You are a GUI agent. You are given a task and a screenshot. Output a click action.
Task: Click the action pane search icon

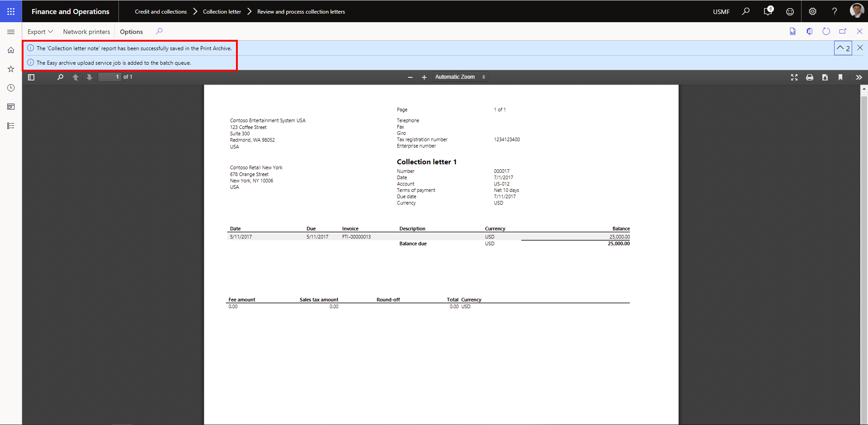(x=159, y=31)
